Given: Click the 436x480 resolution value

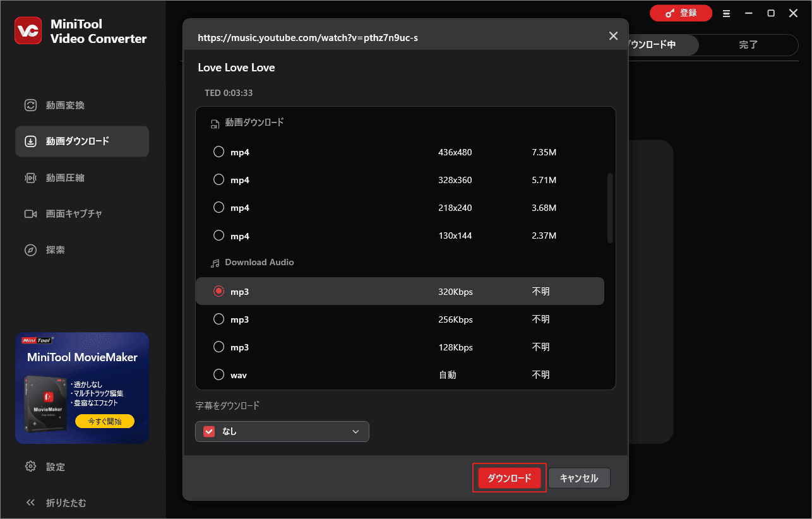Looking at the screenshot, I should pos(455,152).
